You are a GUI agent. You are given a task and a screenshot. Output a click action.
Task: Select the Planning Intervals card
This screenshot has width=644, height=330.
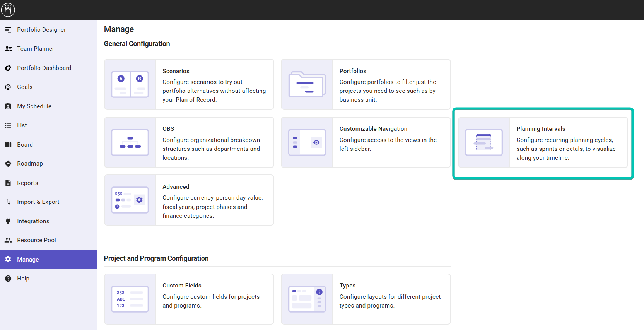pyautogui.click(x=543, y=142)
